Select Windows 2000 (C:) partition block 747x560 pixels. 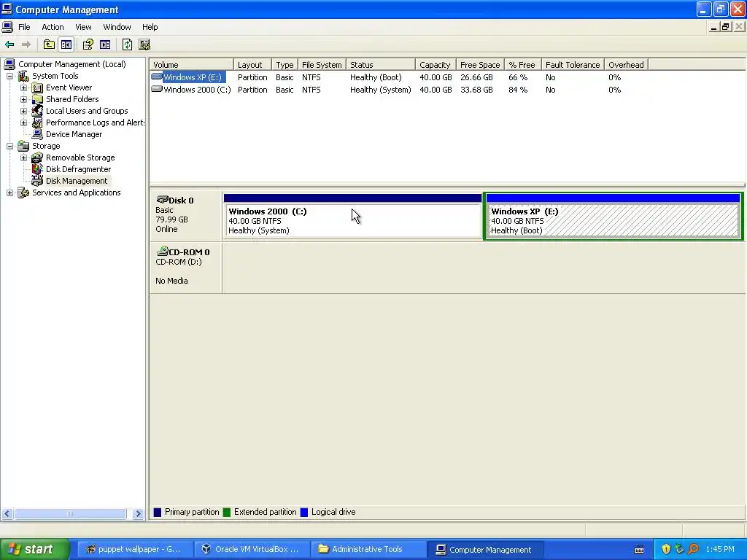click(352, 216)
